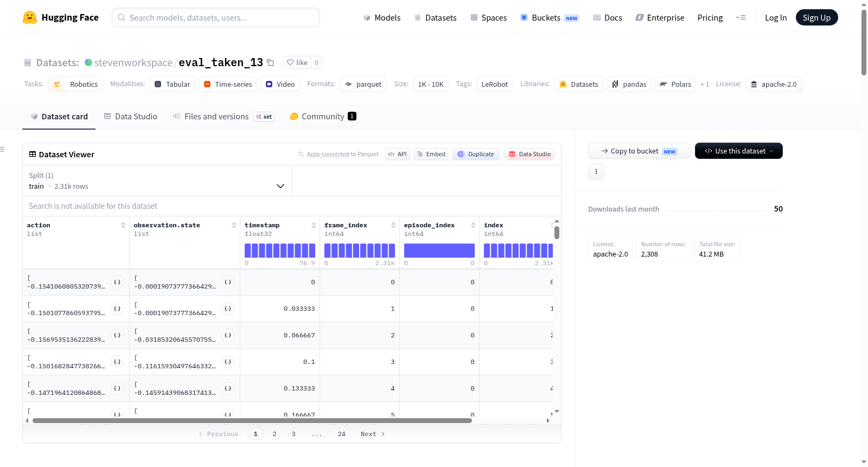This screenshot has height=467, width=868.
Task: Expand action cell in timestamp 0.1 row
Action: point(117,362)
